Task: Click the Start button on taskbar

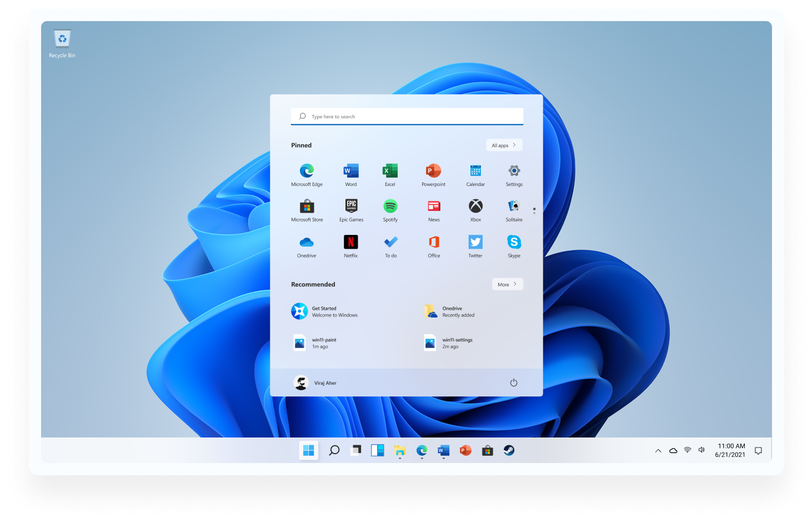Action: [x=309, y=450]
